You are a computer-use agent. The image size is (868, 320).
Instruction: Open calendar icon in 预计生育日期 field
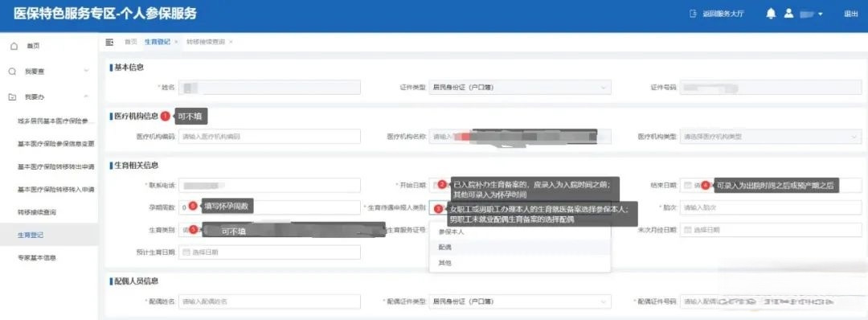(x=186, y=252)
